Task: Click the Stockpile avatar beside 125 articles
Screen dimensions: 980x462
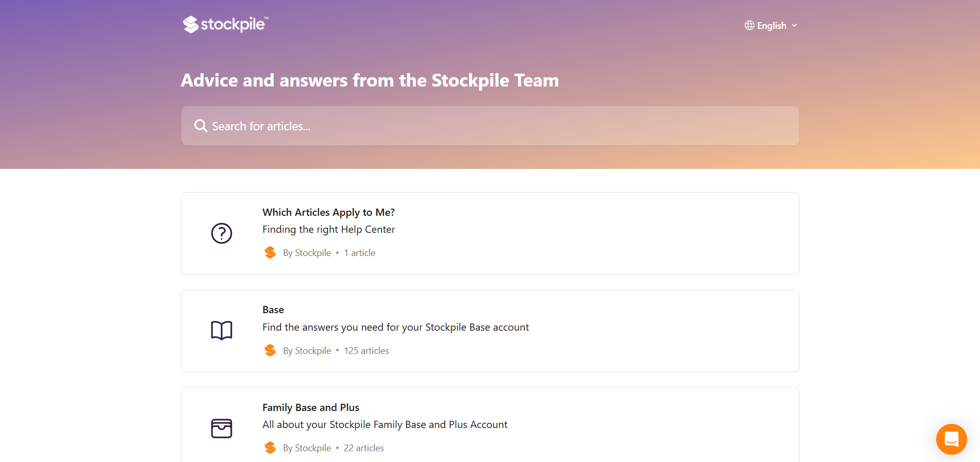Action: click(270, 350)
